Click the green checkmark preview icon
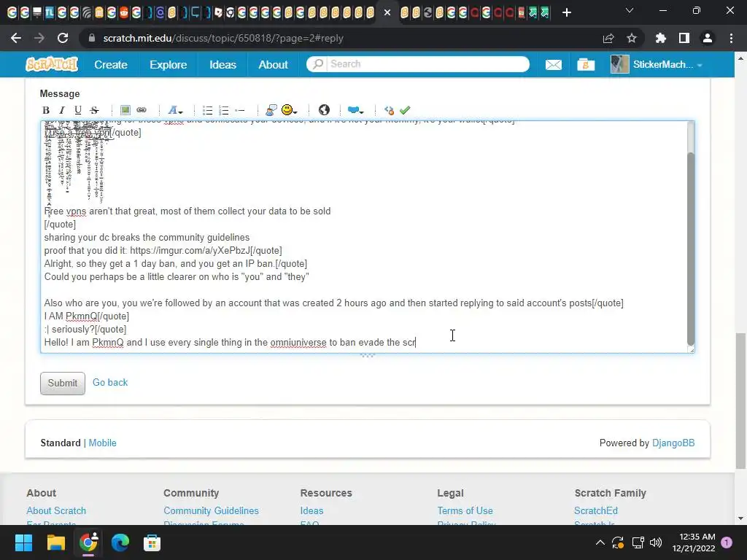The height and width of the screenshot is (560, 747). tap(405, 111)
